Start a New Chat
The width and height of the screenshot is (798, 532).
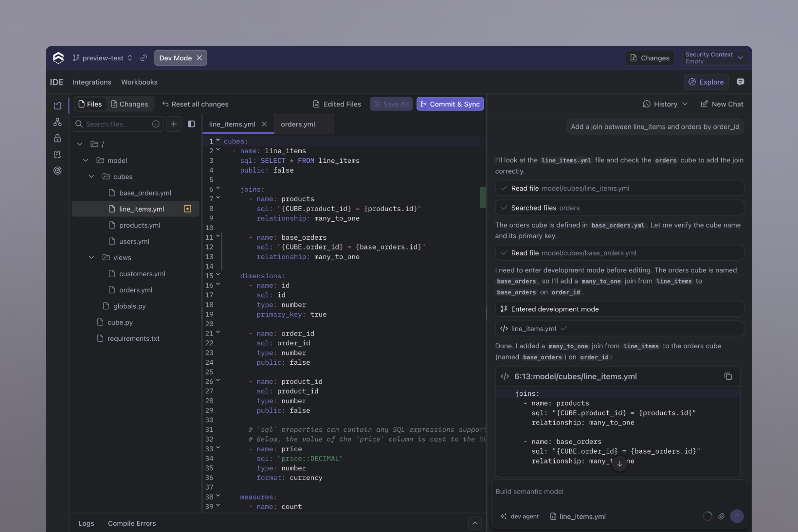pos(722,104)
